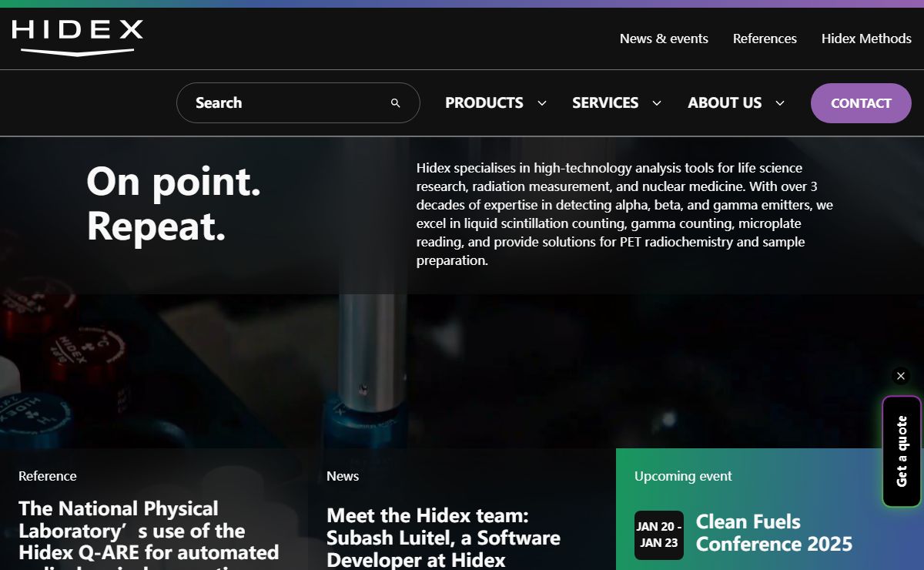Image resolution: width=924 pixels, height=570 pixels.
Task: Expand the Services chevron
Action: [657, 103]
